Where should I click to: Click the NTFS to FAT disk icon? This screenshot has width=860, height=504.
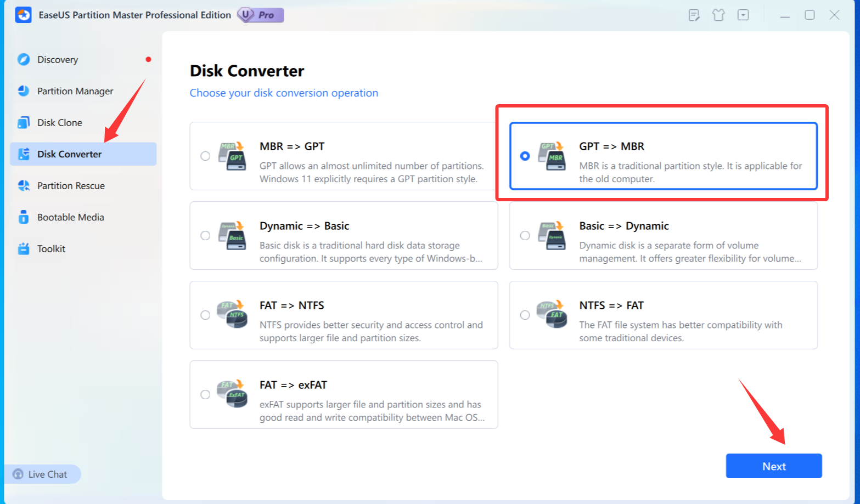pos(552,315)
